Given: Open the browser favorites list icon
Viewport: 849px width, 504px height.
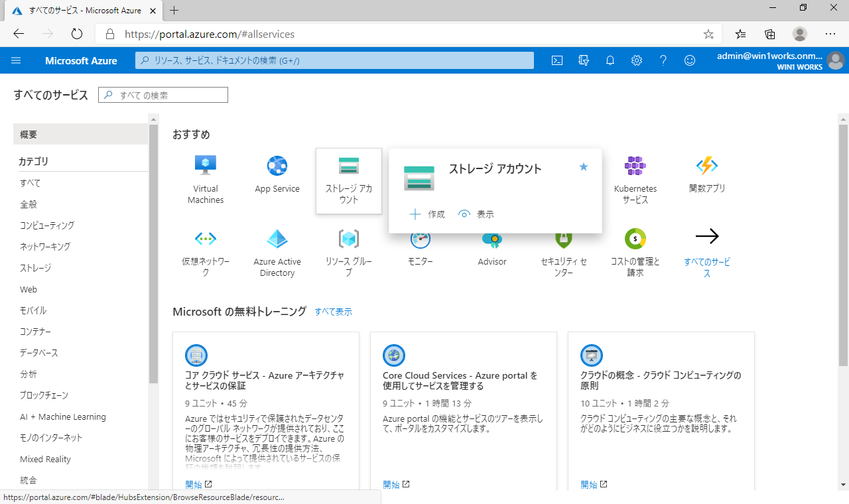Looking at the screenshot, I should 741,34.
